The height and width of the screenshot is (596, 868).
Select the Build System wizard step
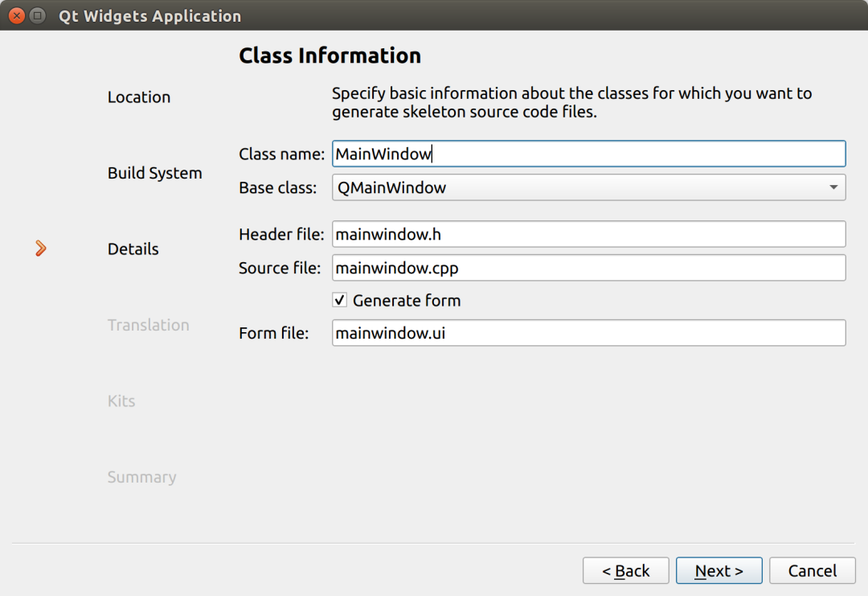(x=155, y=174)
